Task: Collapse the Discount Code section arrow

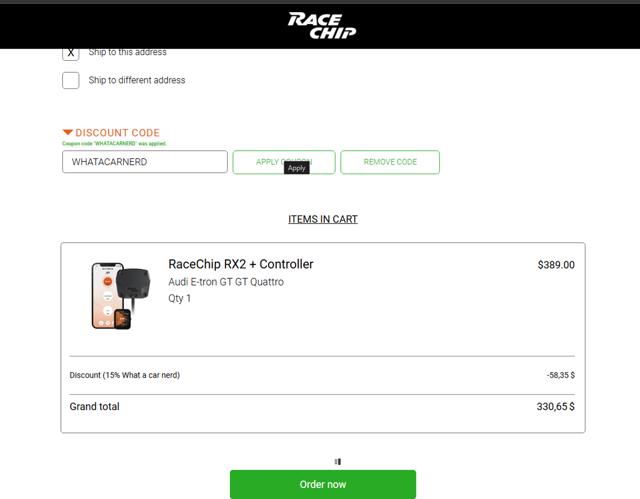Action: [x=68, y=132]
